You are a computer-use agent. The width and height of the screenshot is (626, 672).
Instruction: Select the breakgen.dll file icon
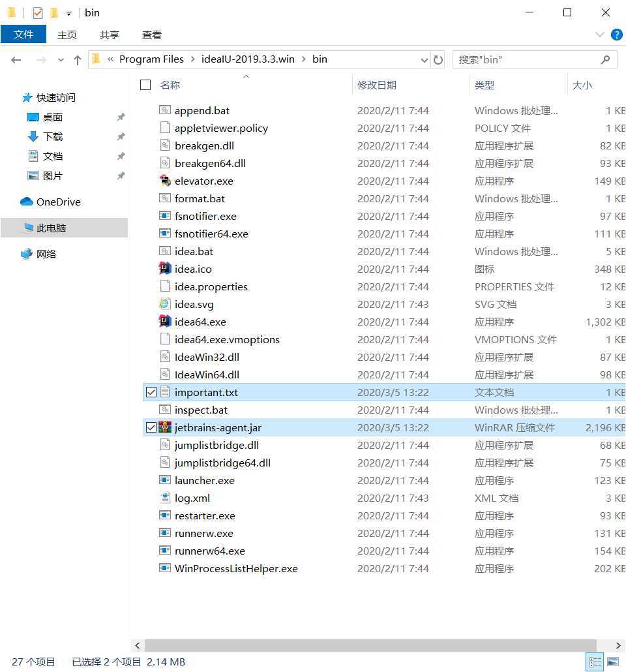[165, 145]
